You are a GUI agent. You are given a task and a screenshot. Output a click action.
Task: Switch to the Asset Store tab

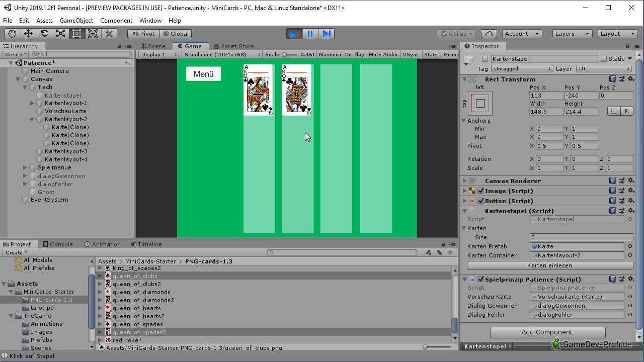coord(233,46)
